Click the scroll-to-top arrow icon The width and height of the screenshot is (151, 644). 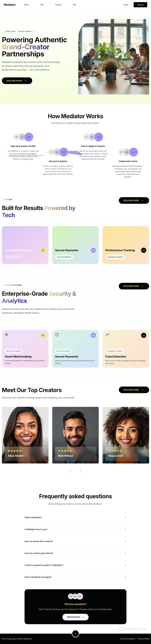tap(75, 633)
